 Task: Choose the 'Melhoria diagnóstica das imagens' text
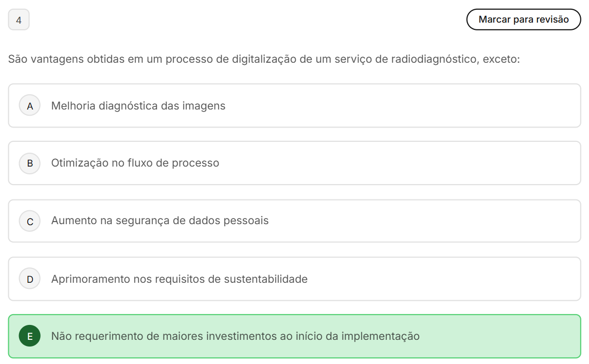point(138,106)
